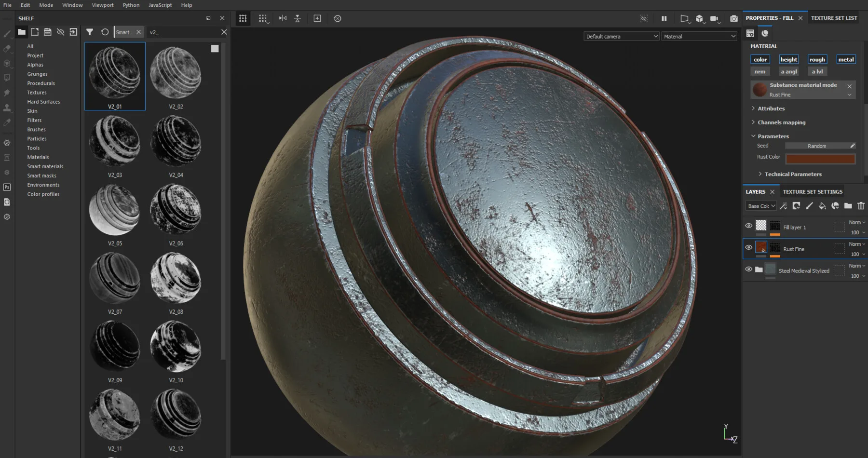Hide the Rust Fine layer
Image resolution: width=868 pixels, height=458 pixels.
coord(748,247)
